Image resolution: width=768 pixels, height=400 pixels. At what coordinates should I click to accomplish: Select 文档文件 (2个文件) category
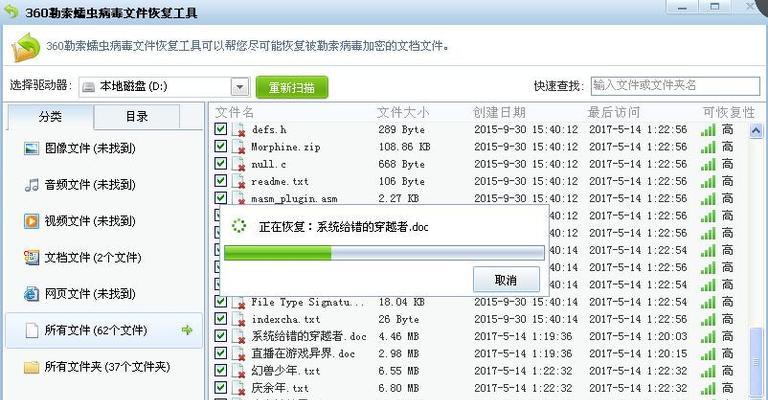point(103,258)
